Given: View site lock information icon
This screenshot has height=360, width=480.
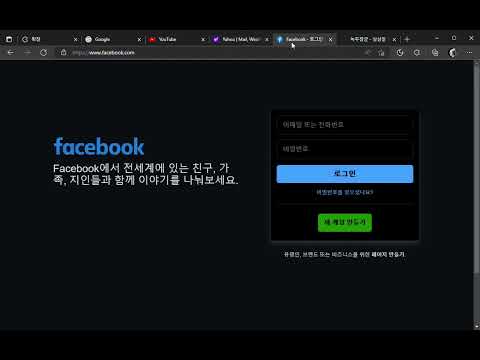Looking at the screenshot, I should (63, 52).
